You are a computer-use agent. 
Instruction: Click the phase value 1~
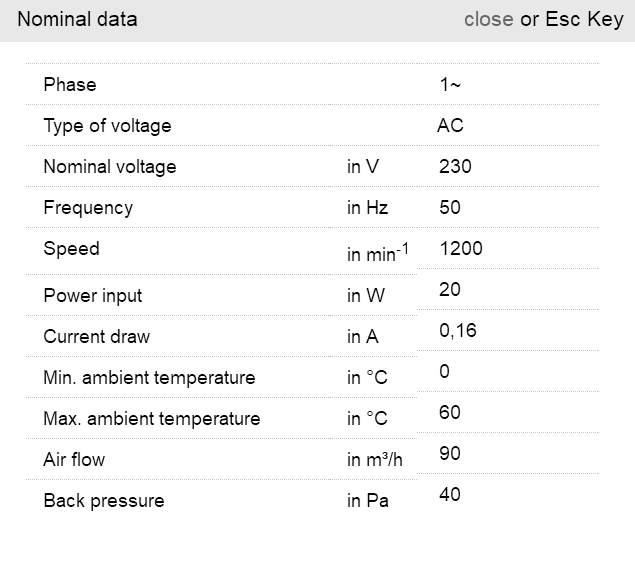tap(450, 85)
